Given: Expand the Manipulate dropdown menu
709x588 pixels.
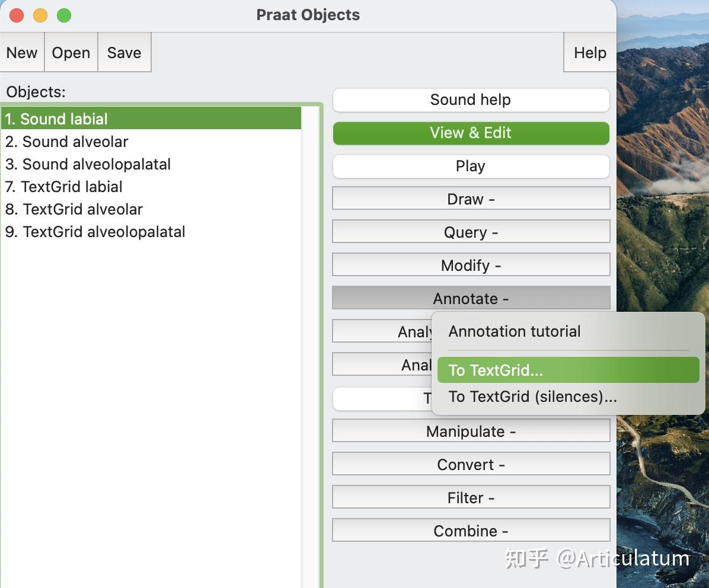Looking at the screenshot, I should (471, 432).
